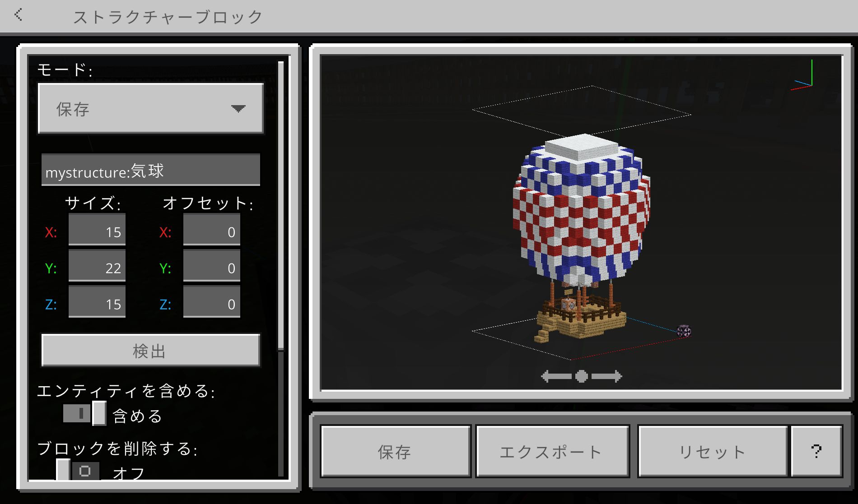Click the center dot of rotation control
Image resolution: width=858 pixels, height=504 pixels.
pyautogui.click(x=582, y=376)
